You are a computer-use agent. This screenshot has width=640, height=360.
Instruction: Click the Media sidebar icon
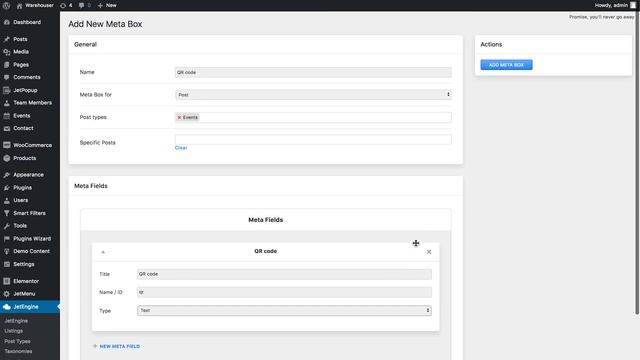pos(7,52)
